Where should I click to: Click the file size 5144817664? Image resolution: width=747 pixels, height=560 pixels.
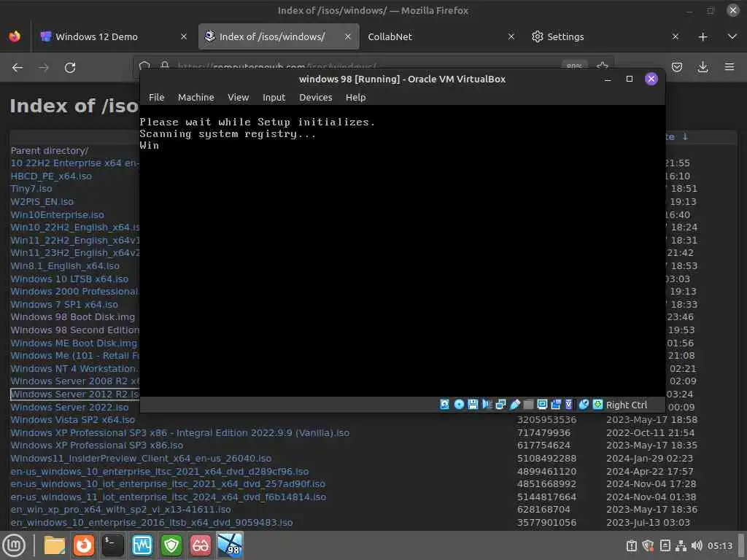click(547, 497)
